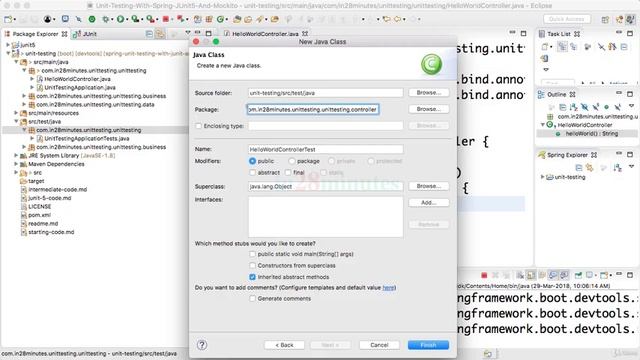Select UnitTestingApplicationTests.java in Package Explorer
The image size is (640, 360).
[87, 138]
